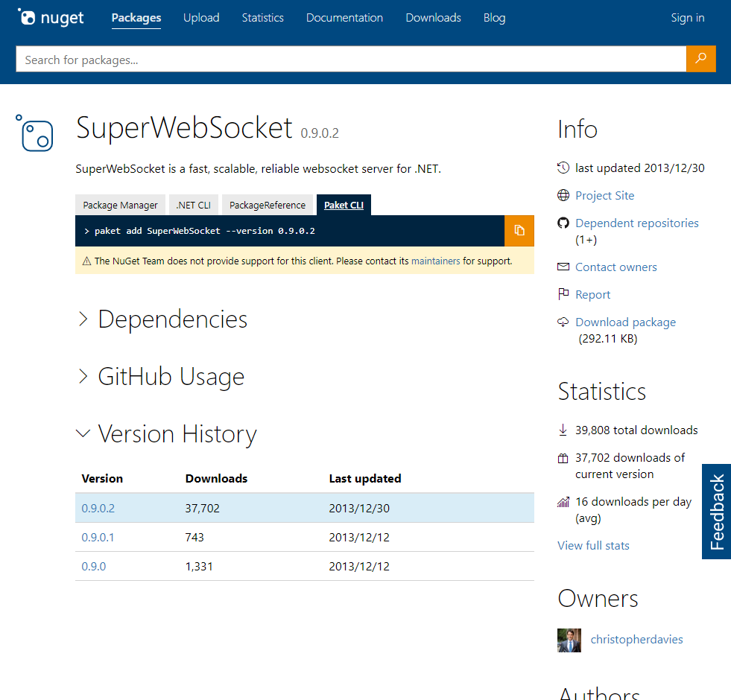Open version 0.9.0 link
The image size is (731, 700).
tap(94, 566)
